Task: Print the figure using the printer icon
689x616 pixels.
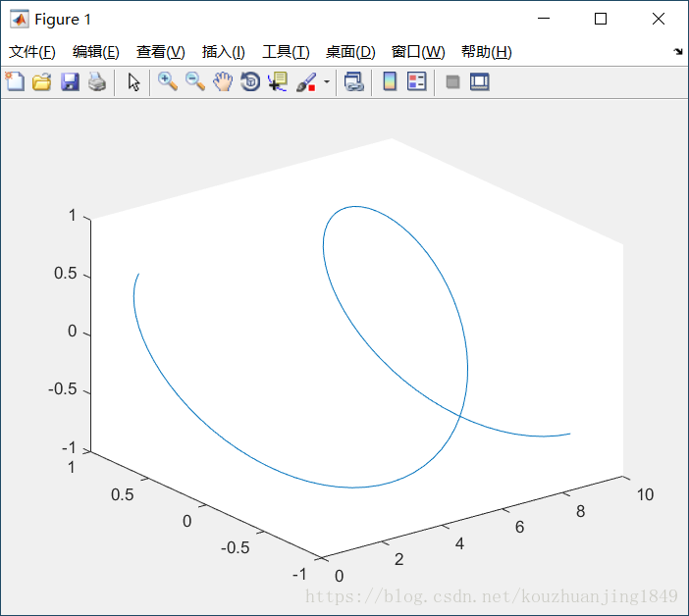Action: pyautogui.click(x=97, y=81)
